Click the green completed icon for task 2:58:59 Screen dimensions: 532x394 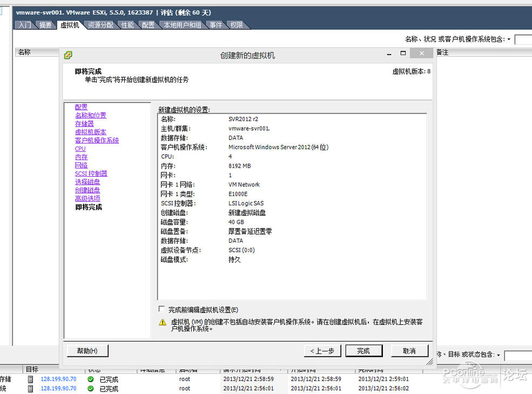[x=91, y=379]
